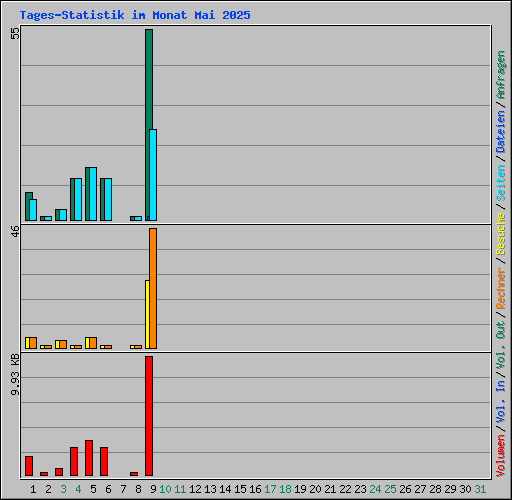Click the cyan Seiten bar for day 5
The width and height of the screenshot is (512, 500).
click(x=93, y=194)
